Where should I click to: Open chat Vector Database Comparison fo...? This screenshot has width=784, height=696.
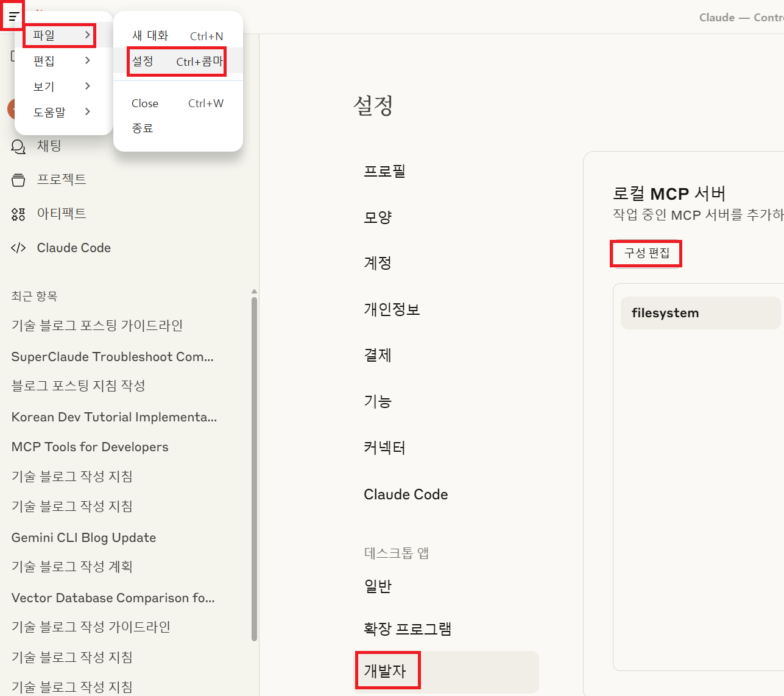[x=113, y=598]
